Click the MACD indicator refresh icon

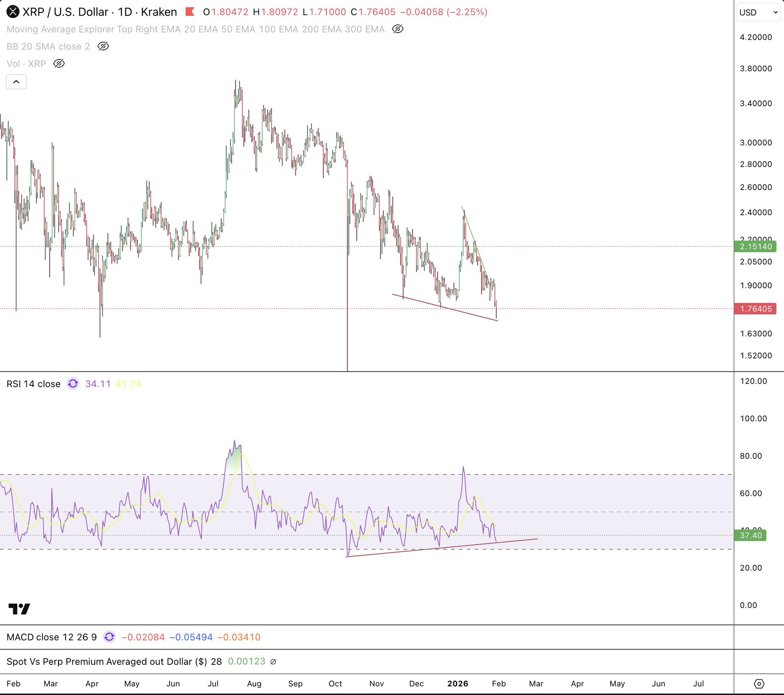point(109,637)
